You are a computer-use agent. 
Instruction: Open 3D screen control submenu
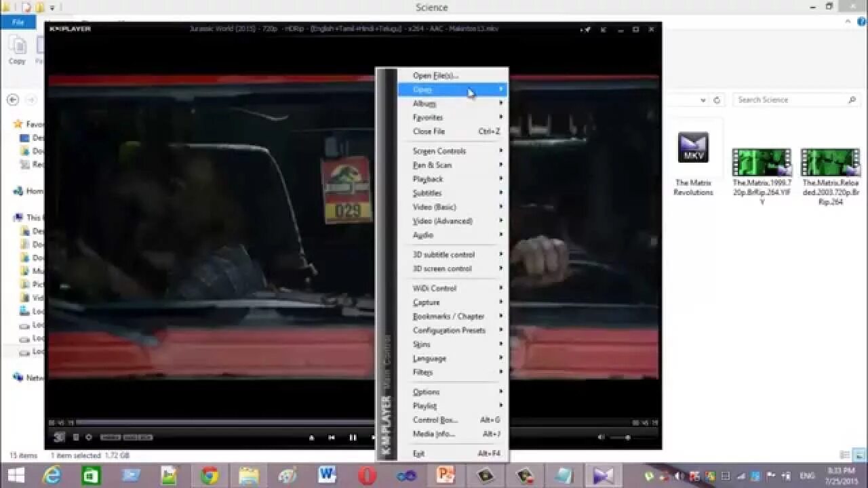452,268
